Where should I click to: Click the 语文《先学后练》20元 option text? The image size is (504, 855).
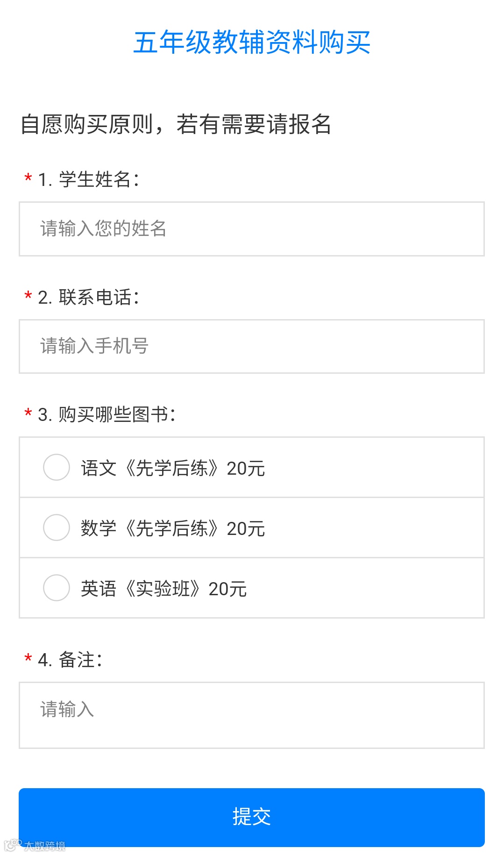(173, 468)
